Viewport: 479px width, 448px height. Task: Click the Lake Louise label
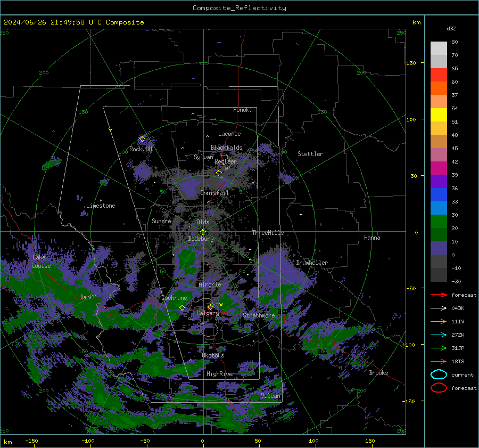(41, 262)
